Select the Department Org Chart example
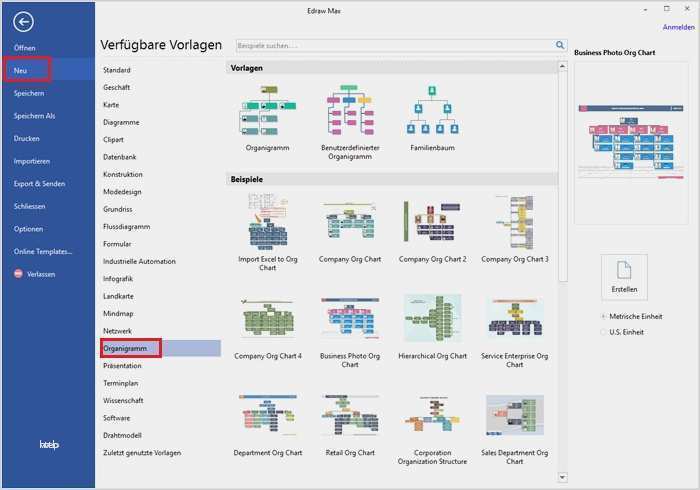The height and width of the screenshot is (490, 700). point(268,415)
